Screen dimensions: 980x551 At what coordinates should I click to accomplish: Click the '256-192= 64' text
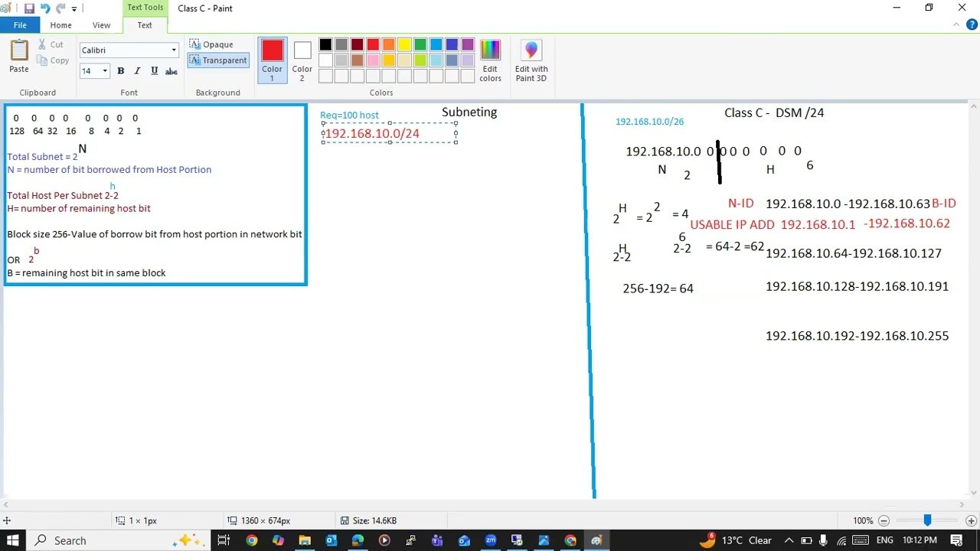coord(658,289)
